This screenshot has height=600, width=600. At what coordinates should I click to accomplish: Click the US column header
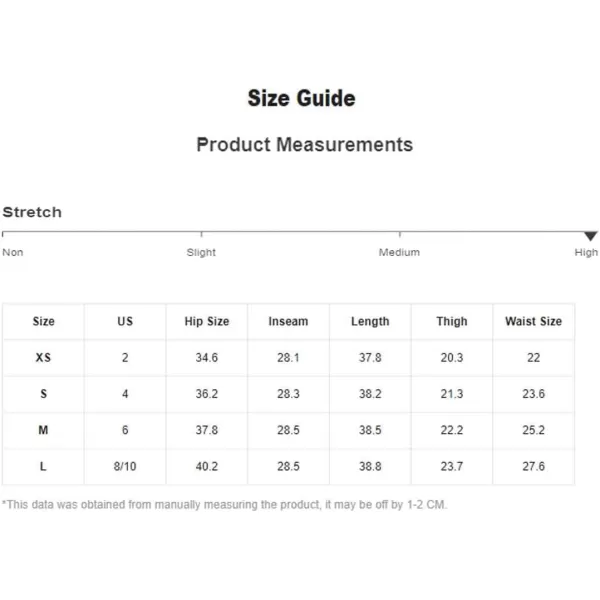(x=125, y=321)
